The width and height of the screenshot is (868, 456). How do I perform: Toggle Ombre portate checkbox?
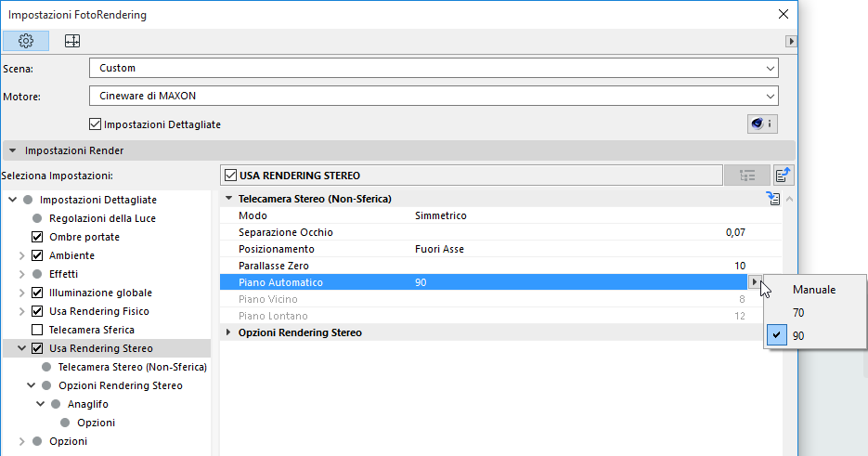pyautogui.click(x=37, y=237)
